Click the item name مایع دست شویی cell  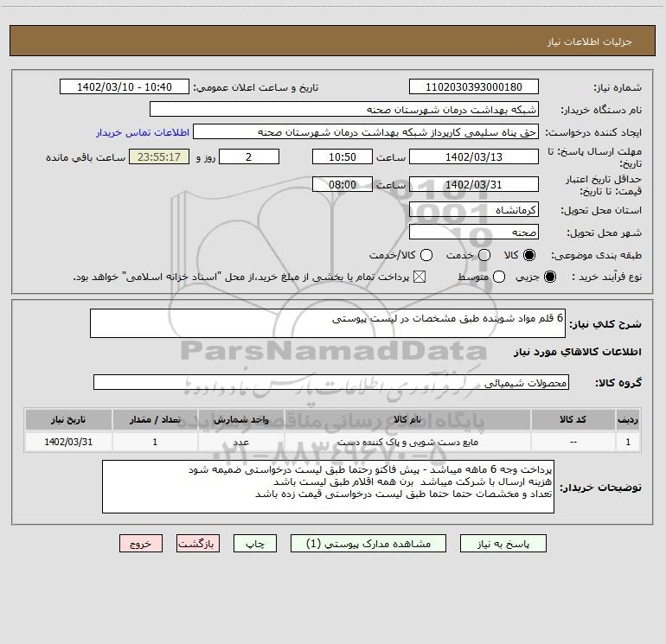click(407, 442)
